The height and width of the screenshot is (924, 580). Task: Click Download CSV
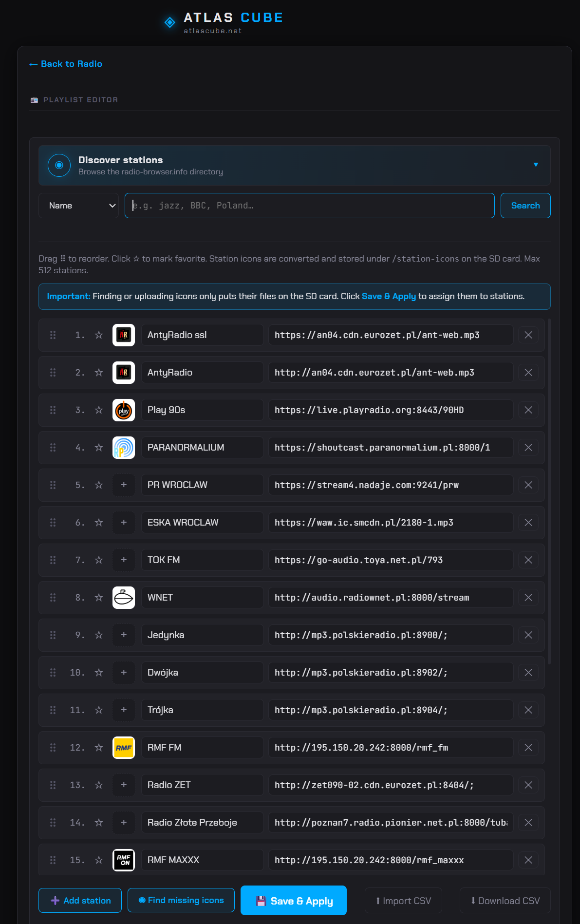point(505,901)
